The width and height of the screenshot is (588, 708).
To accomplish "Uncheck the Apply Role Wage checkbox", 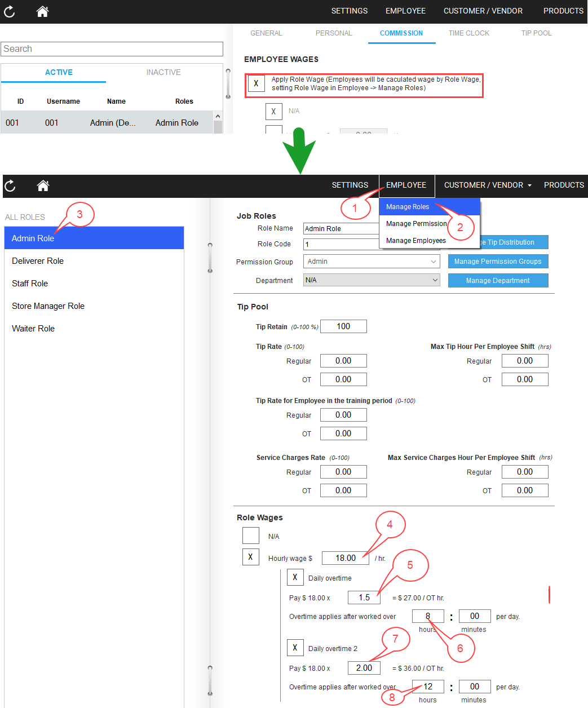I will 257,83.
